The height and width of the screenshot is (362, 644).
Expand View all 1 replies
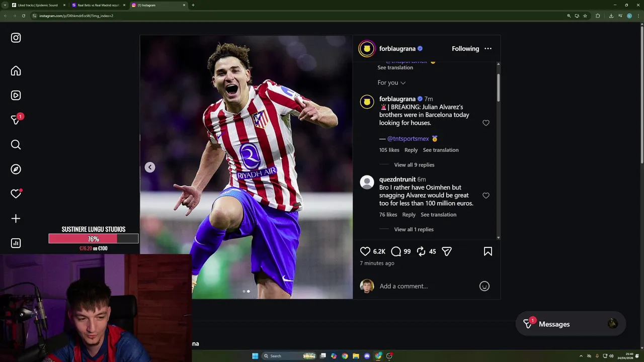pyautogui.click(x=414, y=229)
